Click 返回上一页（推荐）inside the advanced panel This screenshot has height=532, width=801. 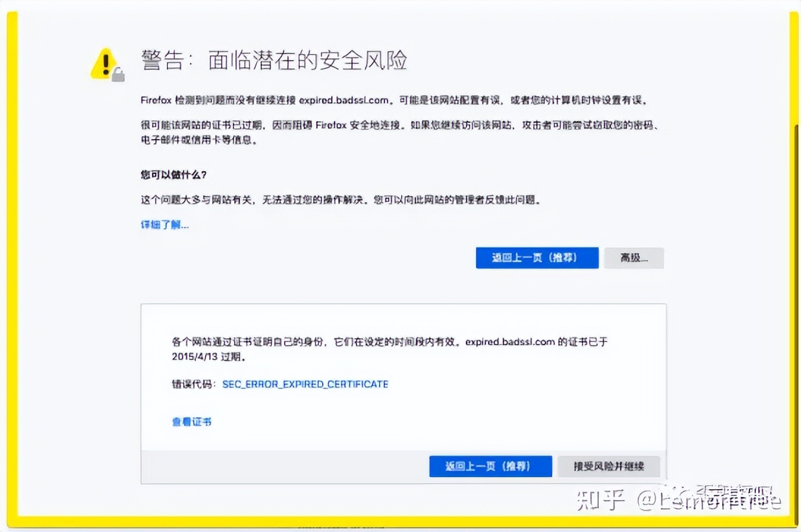click(490, 466)
